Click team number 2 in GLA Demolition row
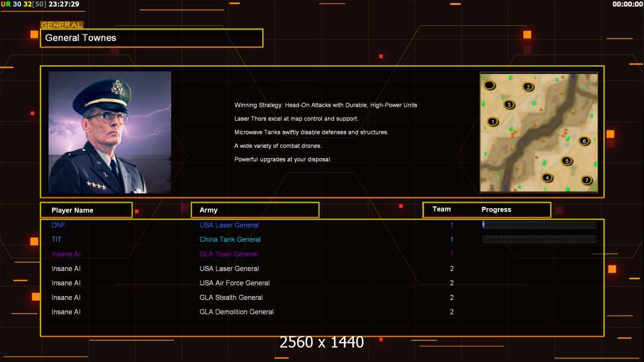Image resolution: width=644 pixels, height=362 pixels. (451, 312)
